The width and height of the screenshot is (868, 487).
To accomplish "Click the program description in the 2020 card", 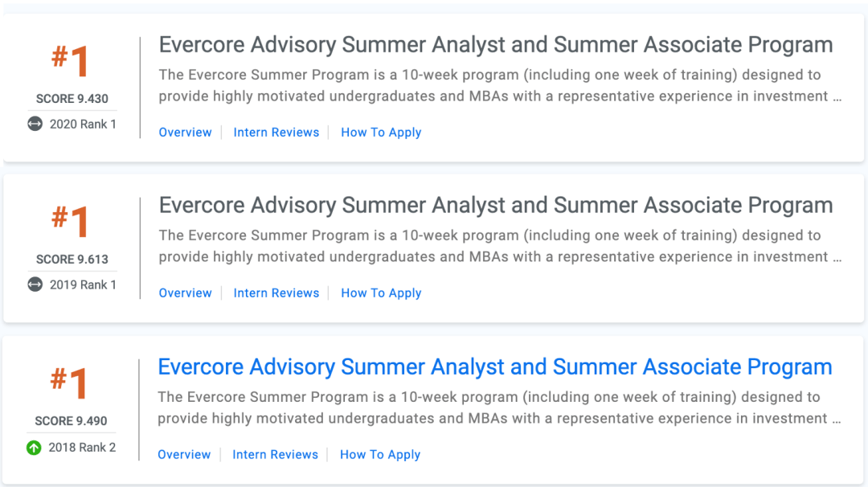I will [x=500, y=86].
